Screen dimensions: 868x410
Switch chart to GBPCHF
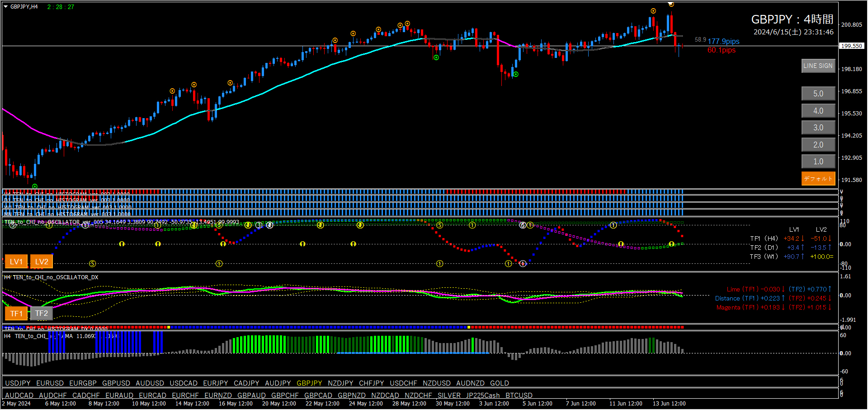(x=285, y=396)
